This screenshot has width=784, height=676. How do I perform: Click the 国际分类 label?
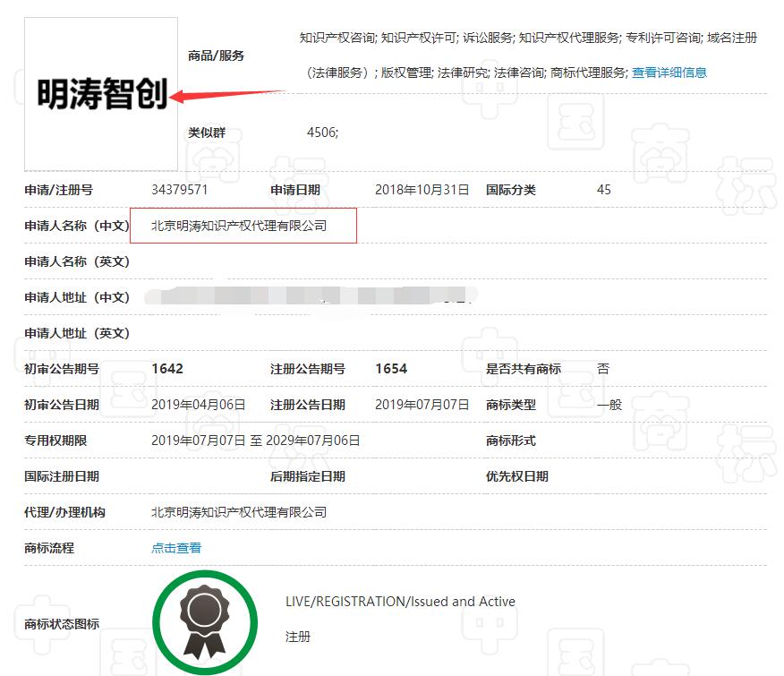pos(510,190)
